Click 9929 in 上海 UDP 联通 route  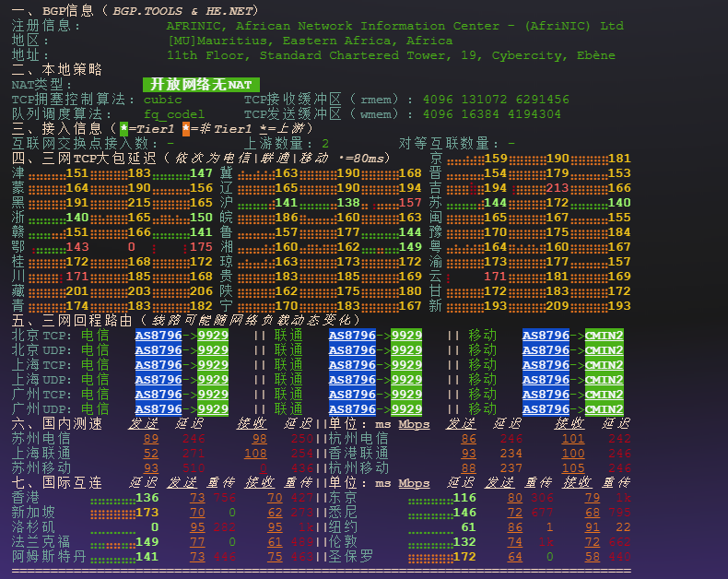406,380
